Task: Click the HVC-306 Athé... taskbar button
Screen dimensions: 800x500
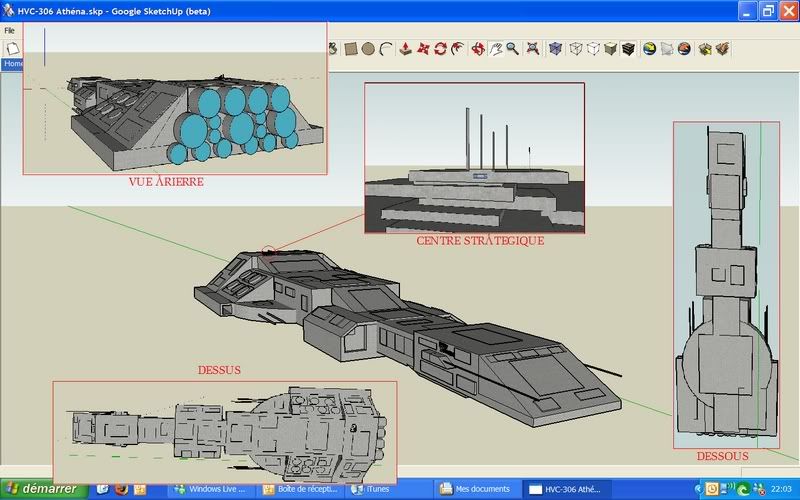Action: (567, 489)
